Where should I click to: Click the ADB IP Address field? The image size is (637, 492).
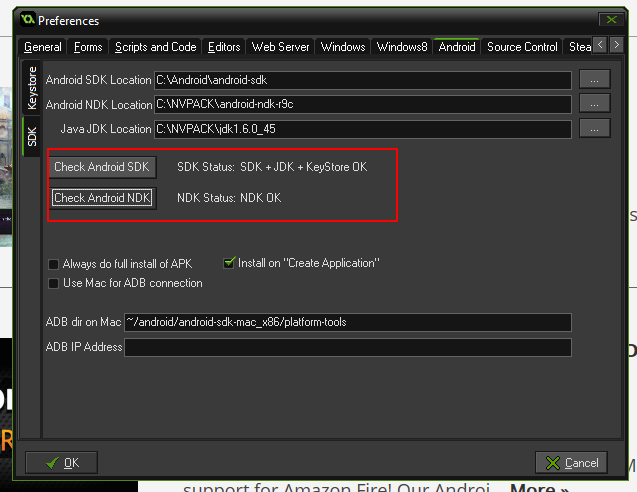(x=347, y=347)
